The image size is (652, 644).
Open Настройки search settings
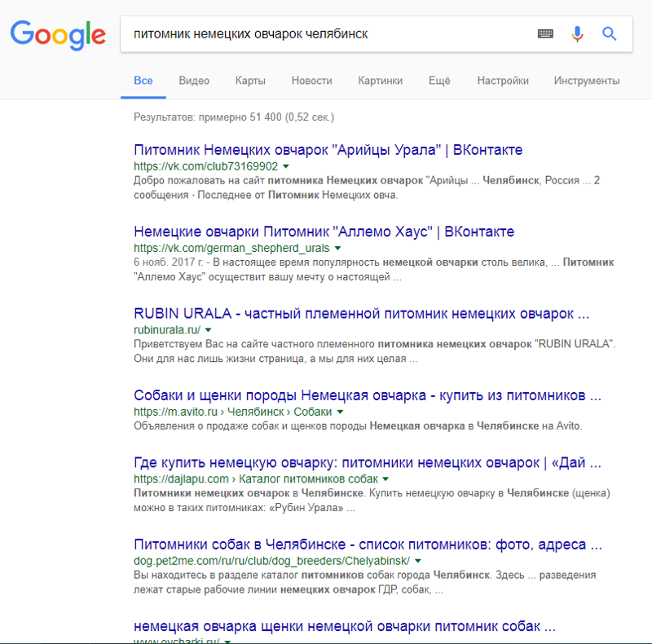pos(503,81)
